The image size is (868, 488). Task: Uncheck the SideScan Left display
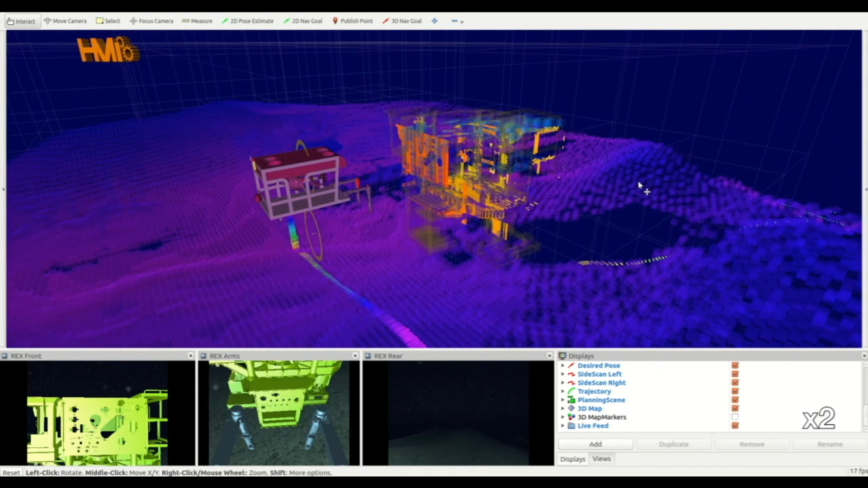[735, 374]
